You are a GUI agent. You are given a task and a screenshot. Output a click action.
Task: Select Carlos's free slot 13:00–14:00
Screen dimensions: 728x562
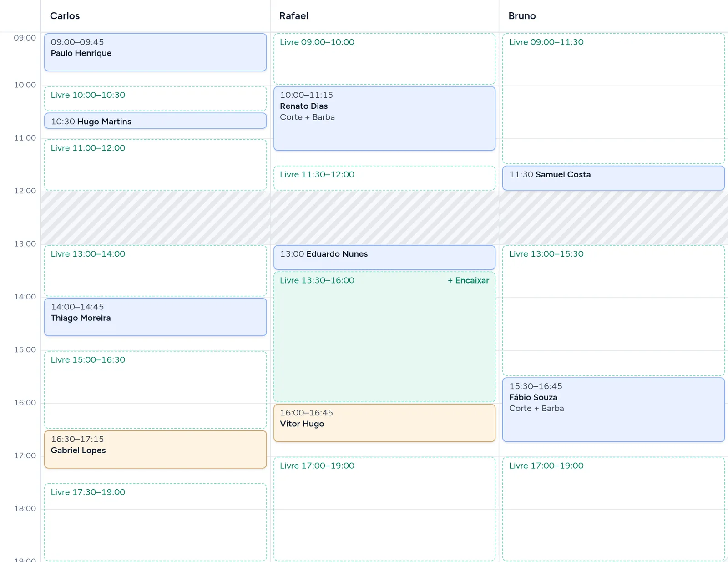(155, 271)
